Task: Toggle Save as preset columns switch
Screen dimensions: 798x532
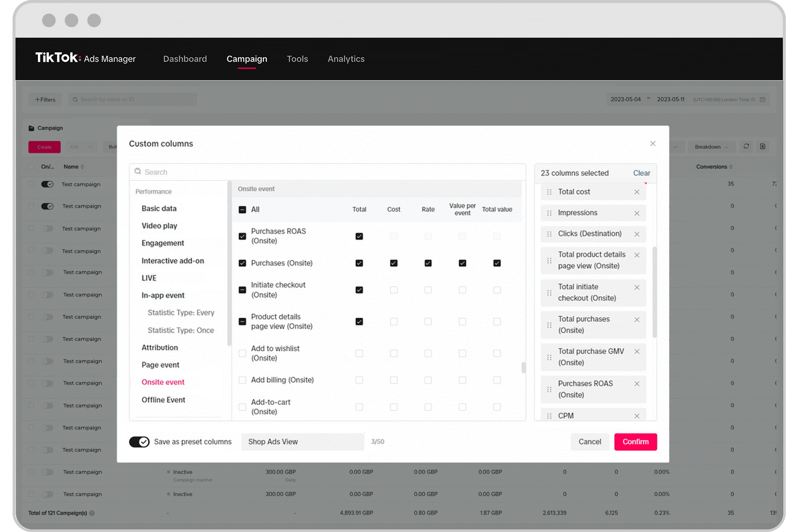Action: click(139, 442)
